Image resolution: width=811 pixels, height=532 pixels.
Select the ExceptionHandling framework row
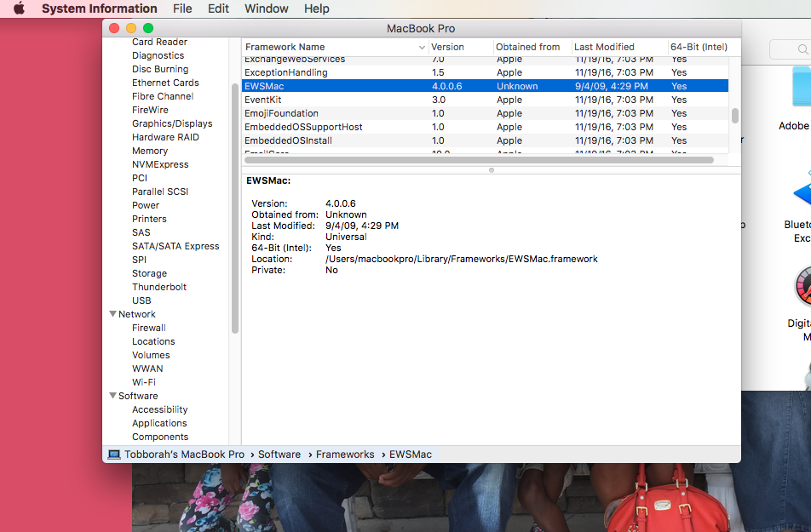click(x=486, y=72)
